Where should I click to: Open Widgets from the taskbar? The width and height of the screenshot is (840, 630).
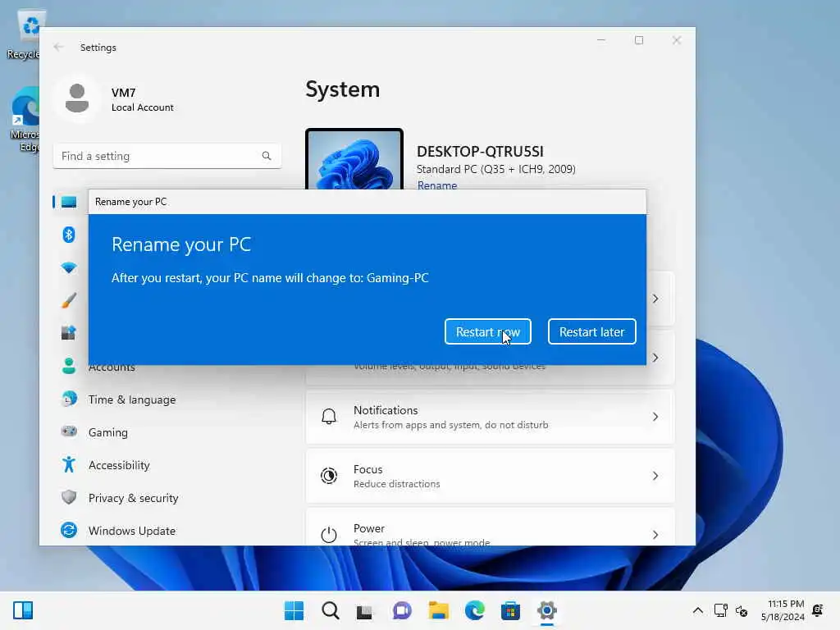pos(23,610)
